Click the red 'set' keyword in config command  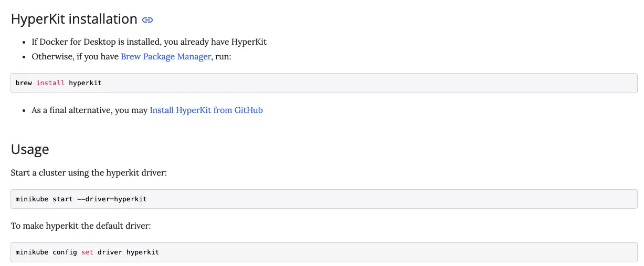point(87,252)
